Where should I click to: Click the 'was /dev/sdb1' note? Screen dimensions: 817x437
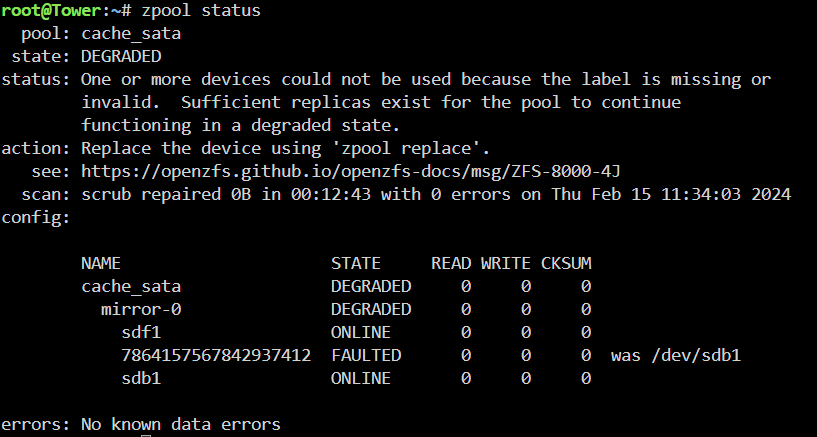[675, 355]
